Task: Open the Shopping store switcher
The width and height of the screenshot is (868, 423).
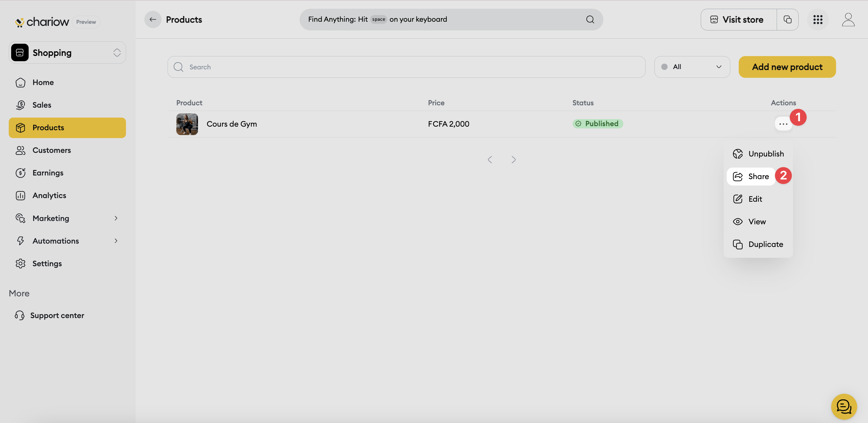Action: (x=68, y=52)
